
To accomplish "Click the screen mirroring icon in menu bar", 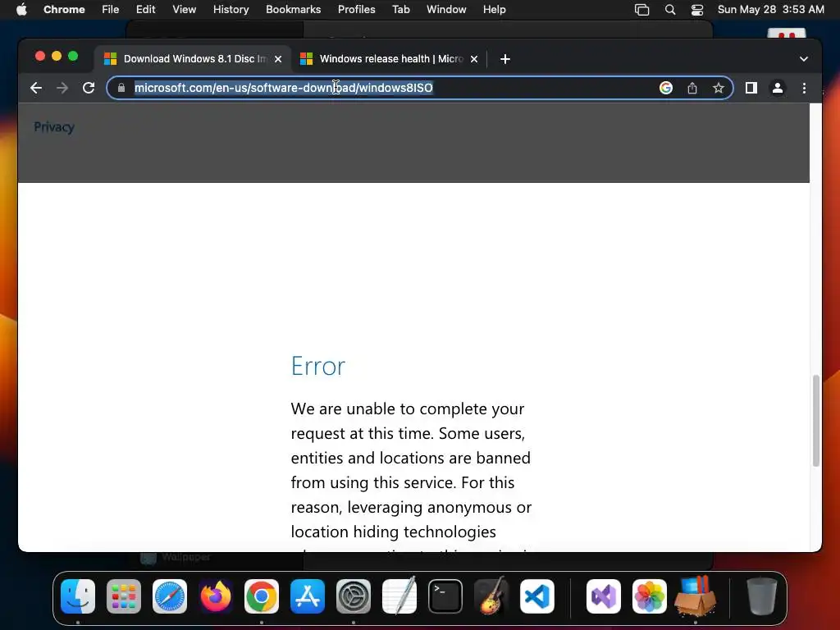I will tap(641, 10).
